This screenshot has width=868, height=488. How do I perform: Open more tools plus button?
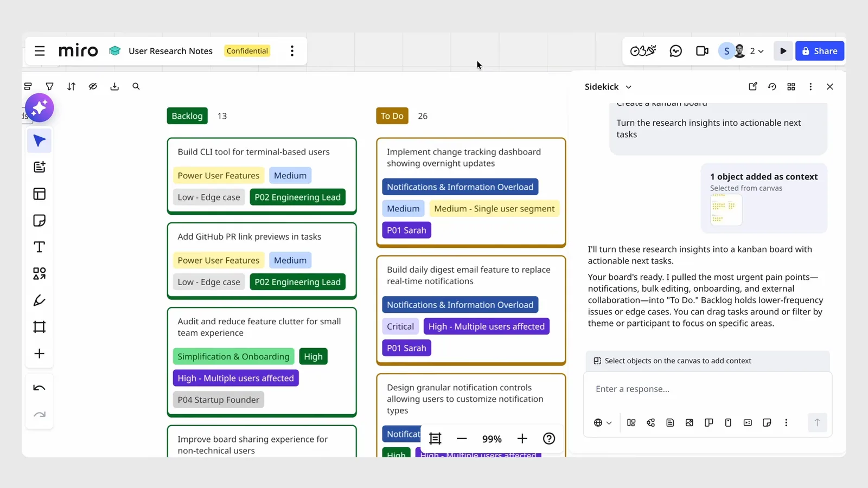39,354
